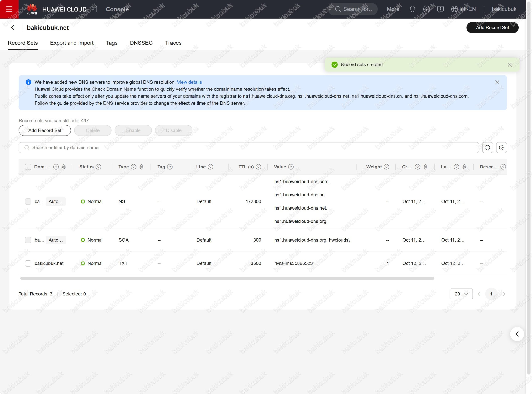The image size is (532, 394).
Task: Sort by Type column arrows
Action: [141, 167]
